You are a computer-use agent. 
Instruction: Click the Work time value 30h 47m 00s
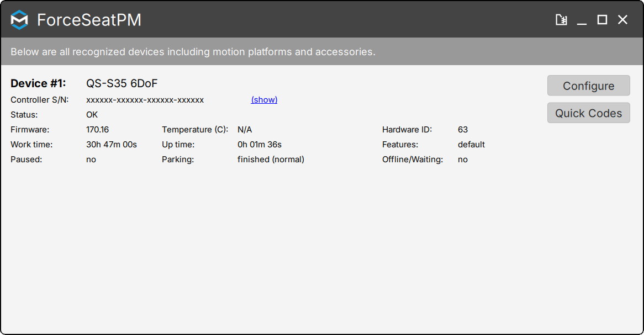(112, 145)
